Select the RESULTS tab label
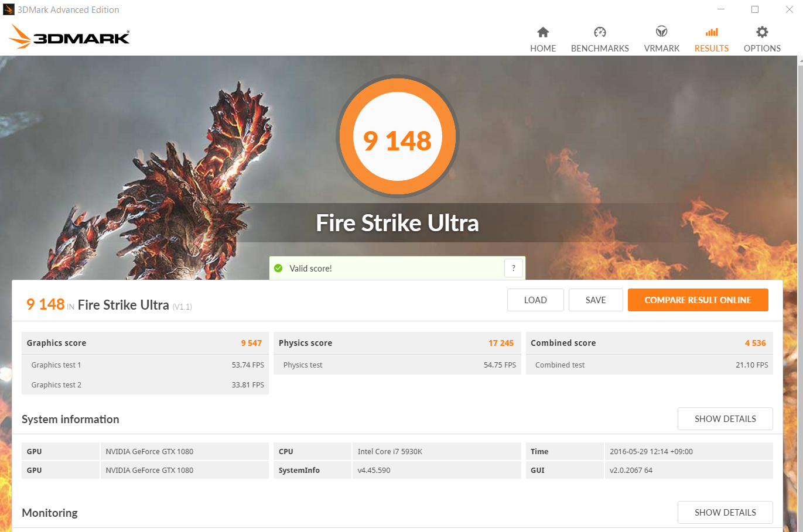 pyautogui.click(x=712, y=49)
